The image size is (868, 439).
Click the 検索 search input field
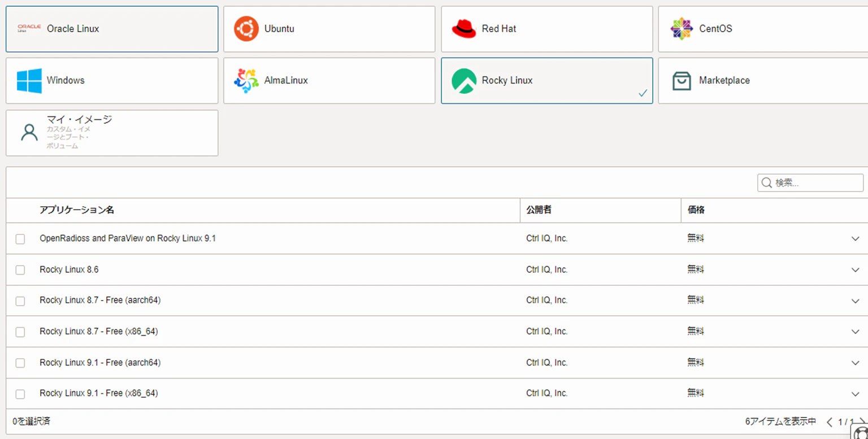(810, 182)
